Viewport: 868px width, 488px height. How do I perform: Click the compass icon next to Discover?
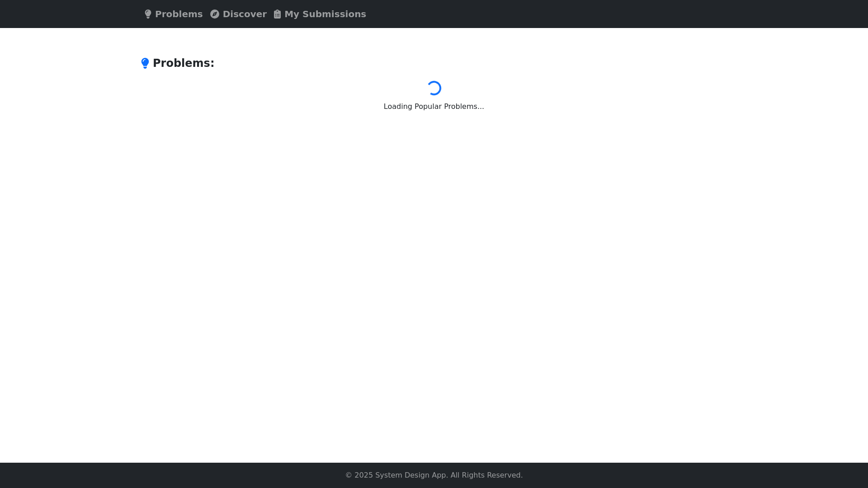click(215, 14)
